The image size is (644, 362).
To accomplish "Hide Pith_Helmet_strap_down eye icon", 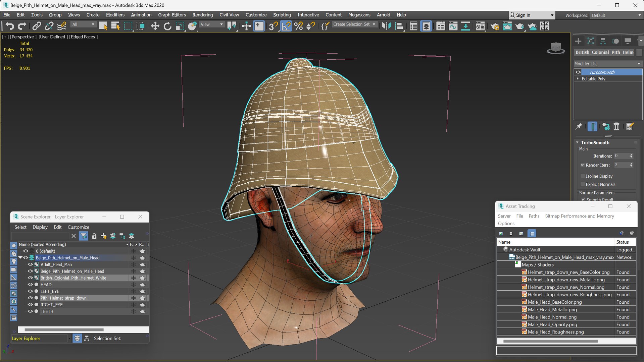I will pyautogui.click(x=30, y=298).
